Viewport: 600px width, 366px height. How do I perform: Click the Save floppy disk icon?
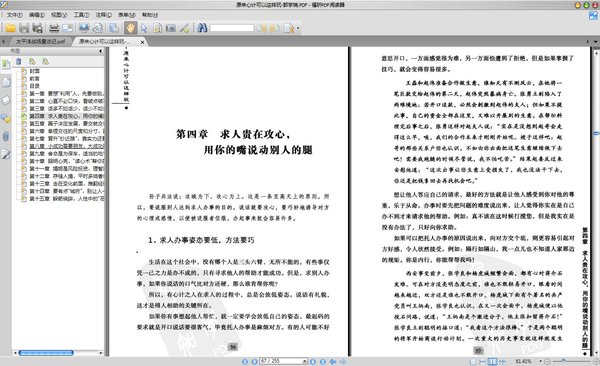point(24,28)
